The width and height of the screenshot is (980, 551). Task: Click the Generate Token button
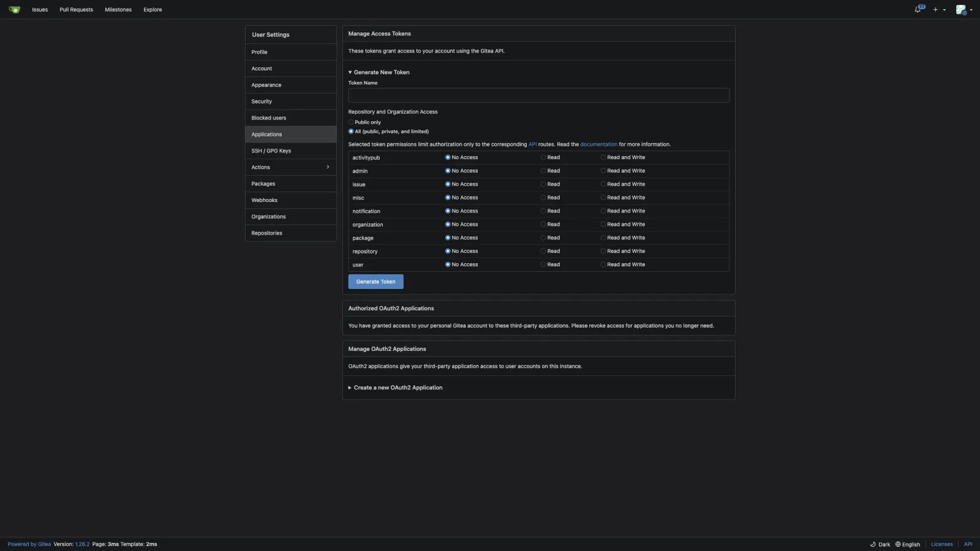375,282
